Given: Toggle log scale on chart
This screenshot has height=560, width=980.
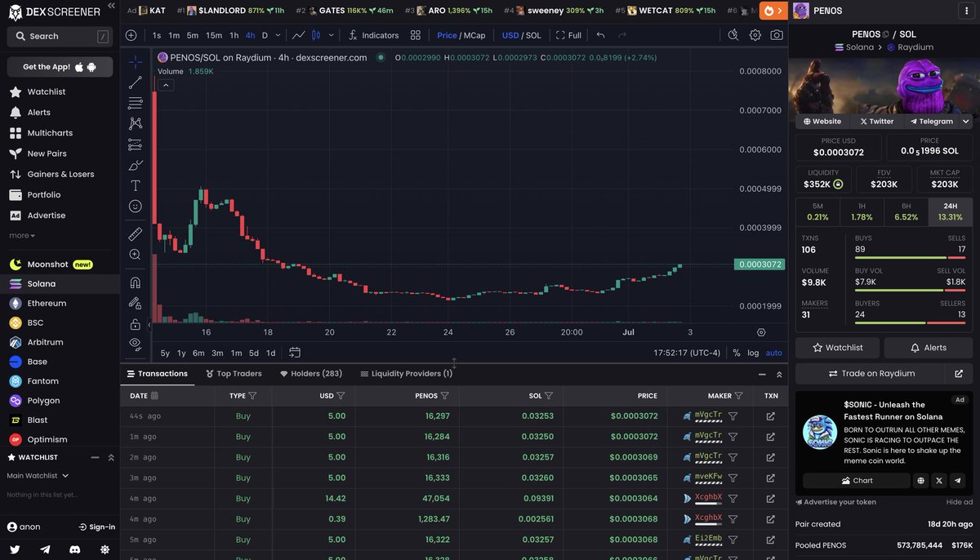Looking at the screenshot, I should [x=753, y=353].
